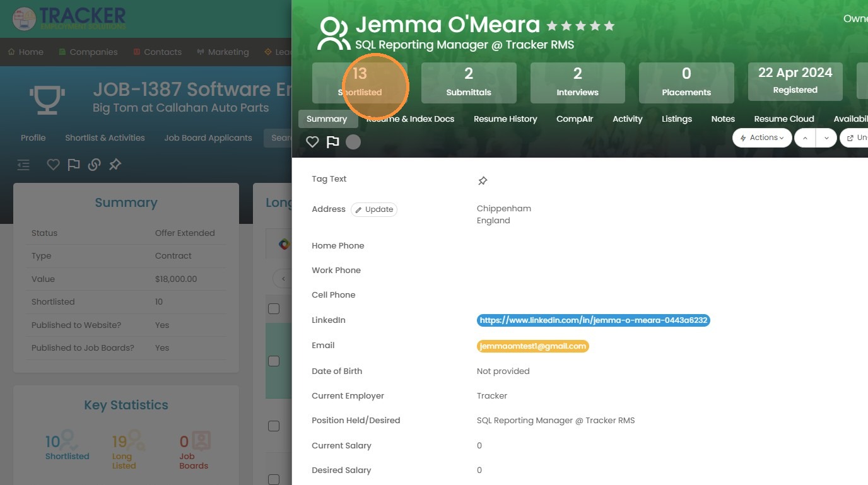Image resolution: width=868 pixels, height=485 pixels.
Task: Switch to the candidate Summary tab
Action: [x=327, y=119]
